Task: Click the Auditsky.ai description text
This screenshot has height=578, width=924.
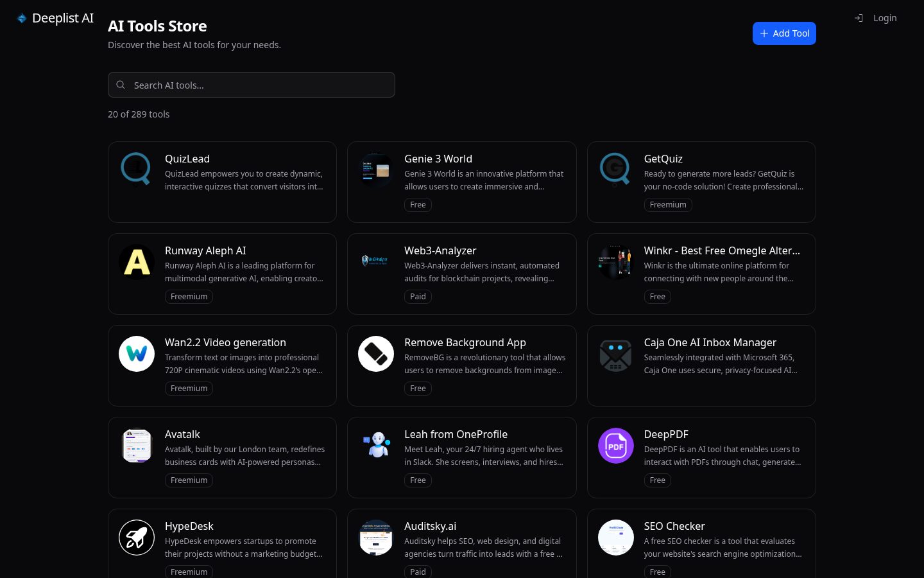Action: click(x=483, y=548)
